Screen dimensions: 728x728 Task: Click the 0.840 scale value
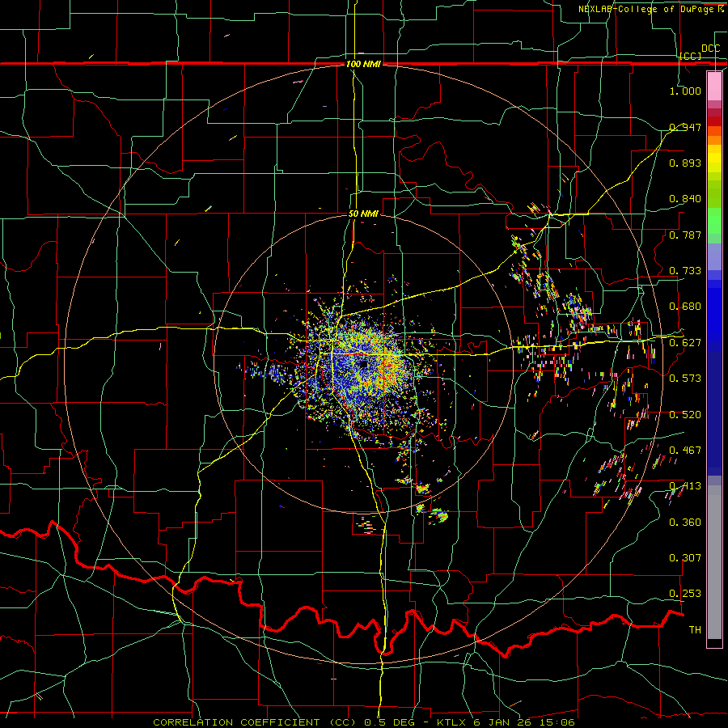685,199
